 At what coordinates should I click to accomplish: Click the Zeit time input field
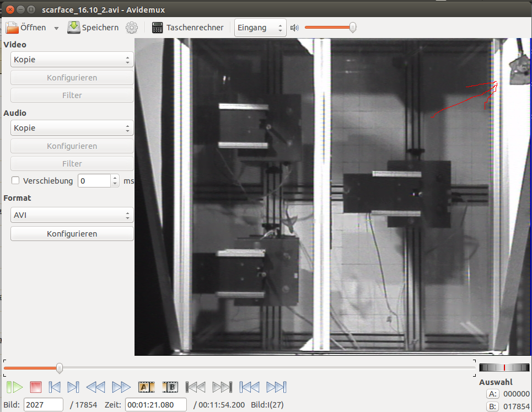click(157, 405)
